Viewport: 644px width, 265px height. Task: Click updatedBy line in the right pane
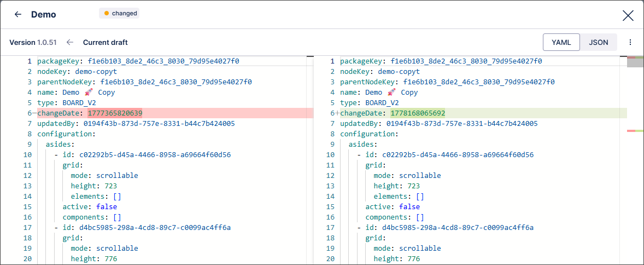(439, 123)
